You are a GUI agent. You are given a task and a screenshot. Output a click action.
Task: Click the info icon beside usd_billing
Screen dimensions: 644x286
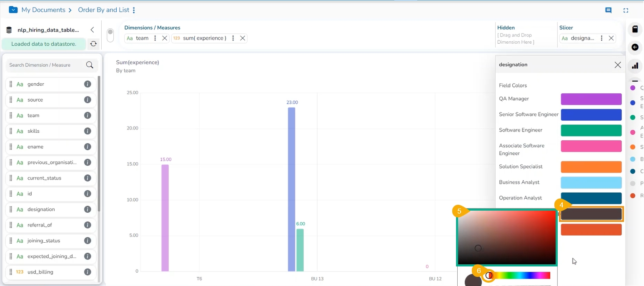click(x=88, y=272)
